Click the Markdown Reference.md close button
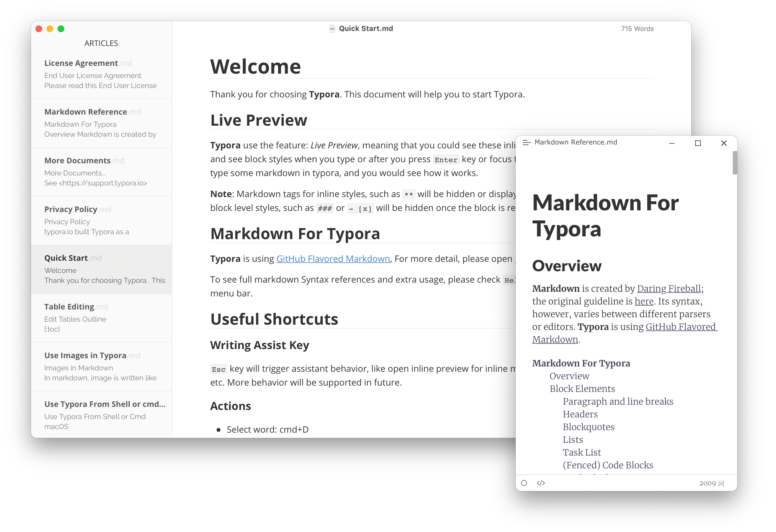This screenshot has height=532, width=776. pyautogui.click(x=724, y=143)
